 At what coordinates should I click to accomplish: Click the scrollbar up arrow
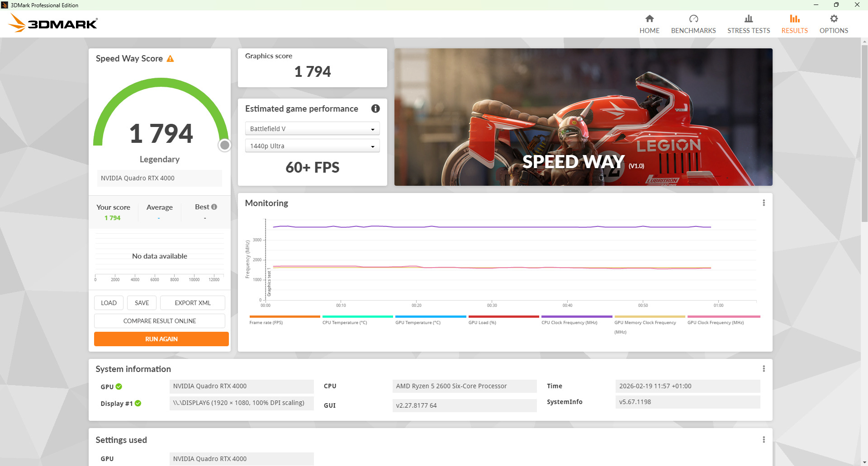pos(864,42)
